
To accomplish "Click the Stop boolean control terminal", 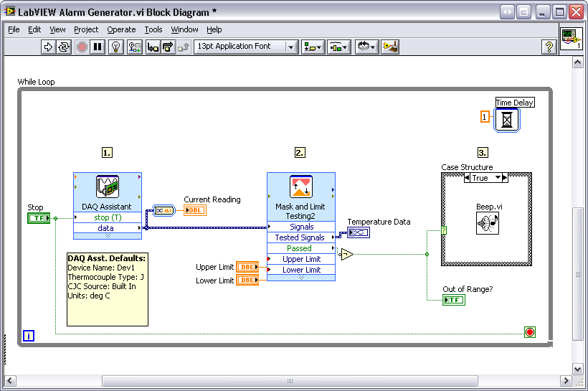I will pyautogui.click(x=39, y=218).
